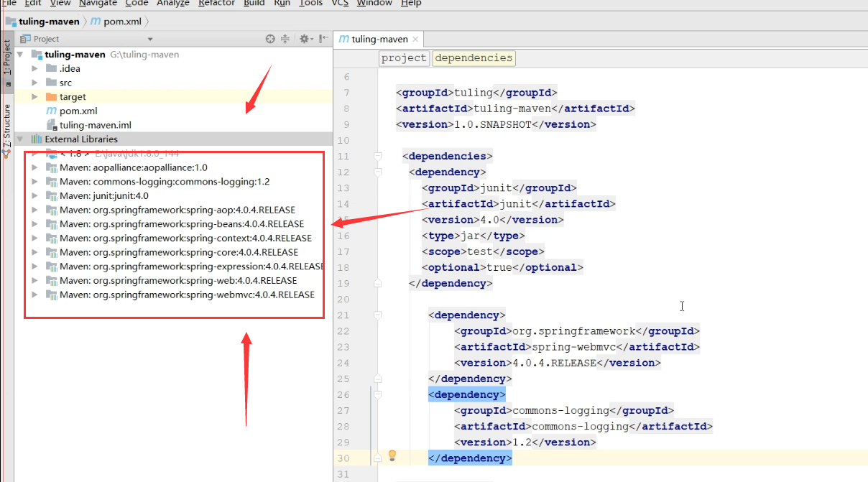Viewport: 868px width, 482px height.
Task: Select tuling-maven.iml in project tree
Action: [x=95, y=125]
